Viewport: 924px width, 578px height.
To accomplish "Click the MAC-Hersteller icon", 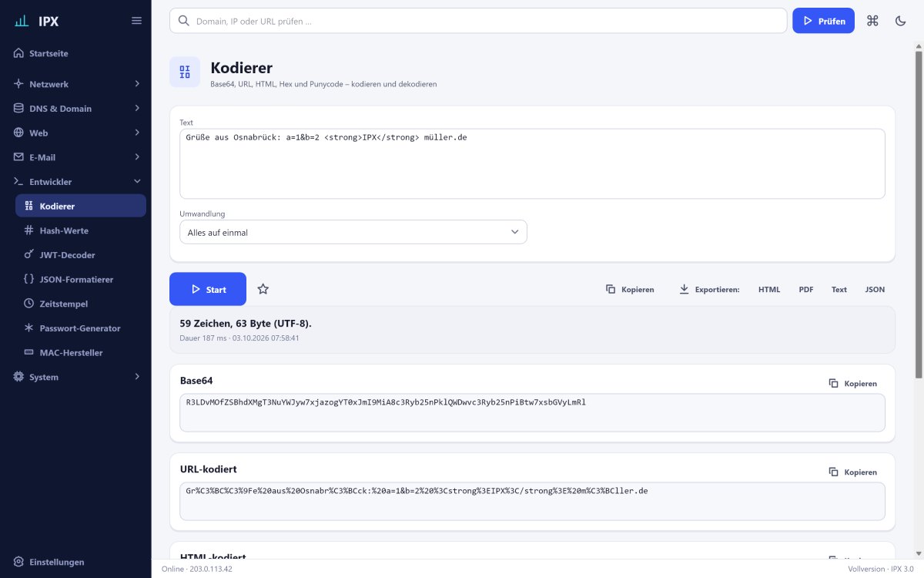I will pyautogui.click(x=29, y=352).
